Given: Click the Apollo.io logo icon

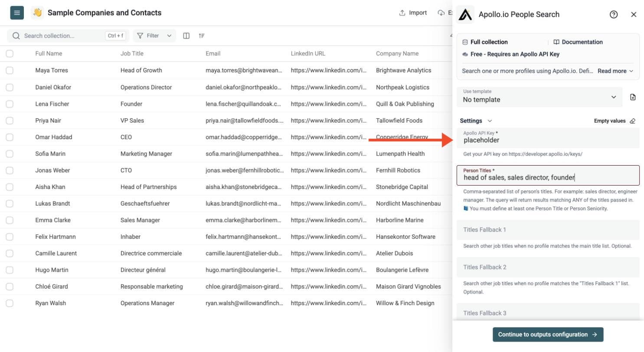Looking at the screenshot, I should point(465,14).
